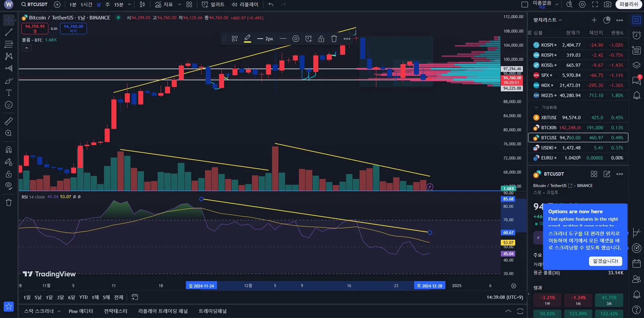The image size is (644, 318).
Task: Switch date range to YTD
Action: point(84,297)
